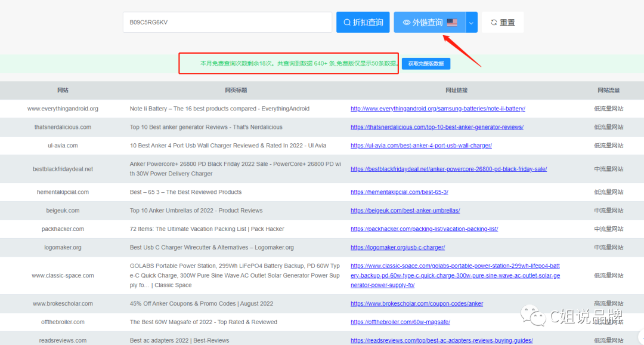Click '45% Off Anker Coupons & Promo Codes' title
The width and height of the screenshot is (644, 345).
(202, 303)
